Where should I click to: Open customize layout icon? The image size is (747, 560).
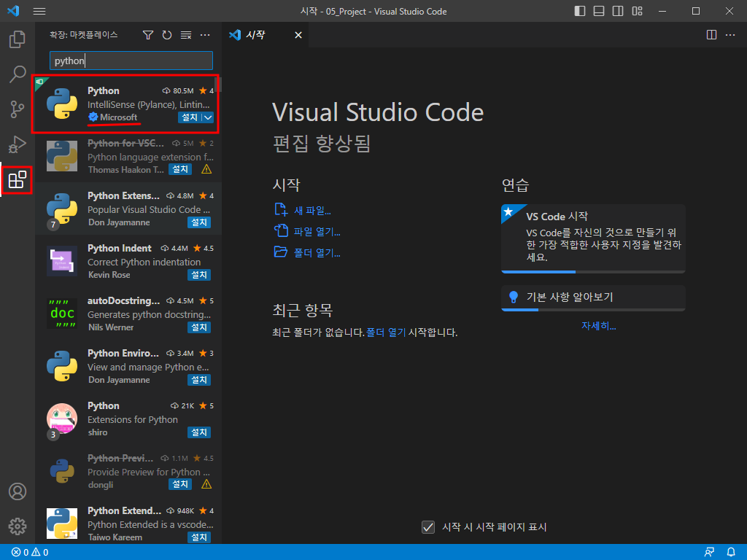point(637,11)
